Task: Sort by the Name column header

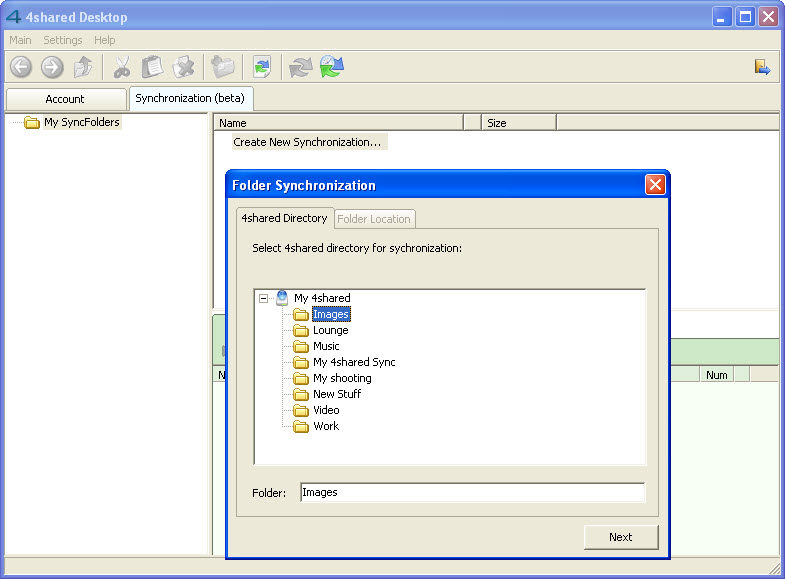Action: (338, 123)
